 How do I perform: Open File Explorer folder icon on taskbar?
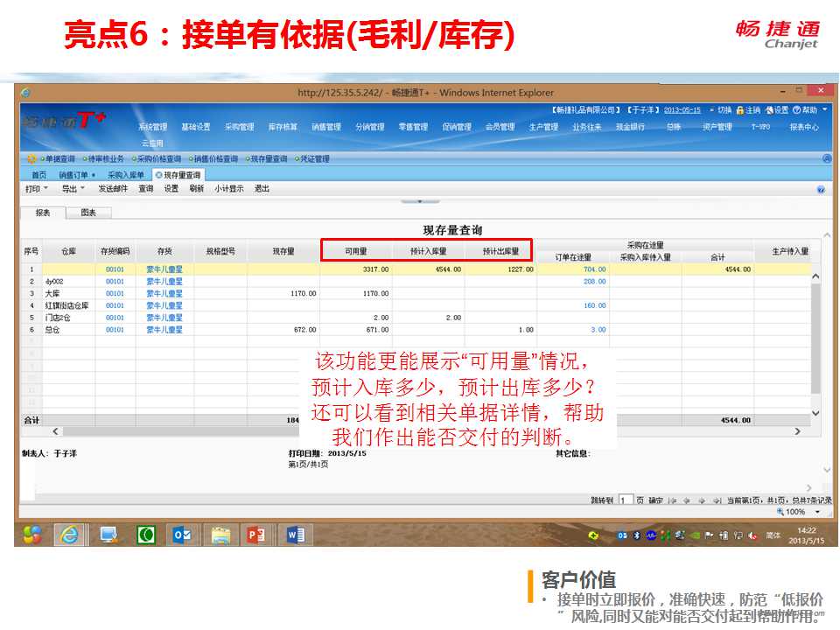[220, 534]
